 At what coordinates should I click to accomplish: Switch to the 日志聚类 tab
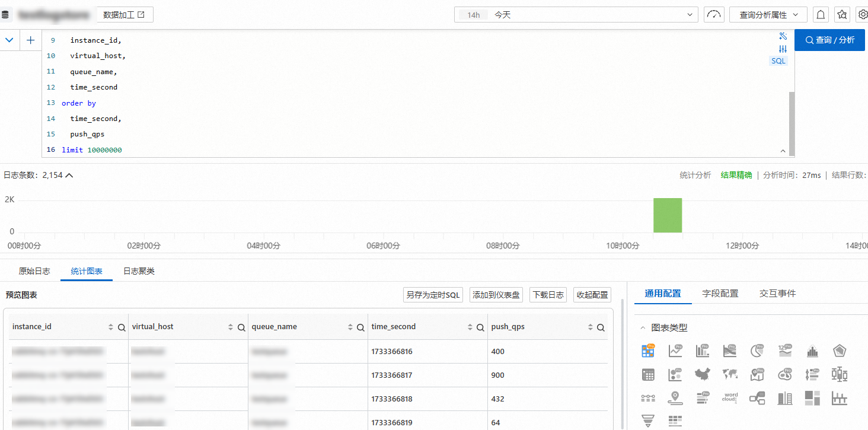point(139,271)
